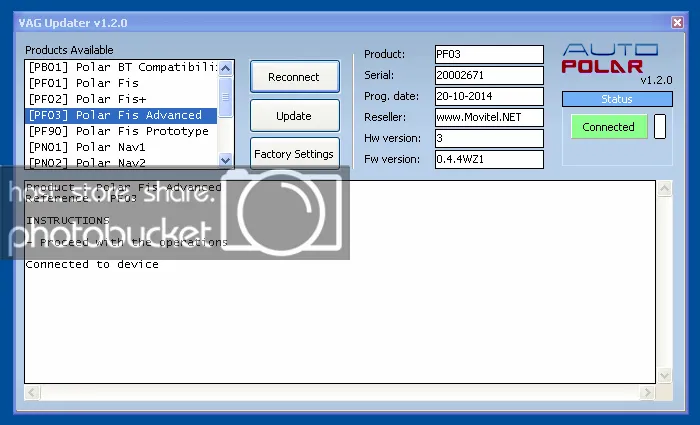The width and height of the screenshot is (700, 425).
Task: Select [PN01] Polar Nav1 entry
Action: [x=121, y=147]
